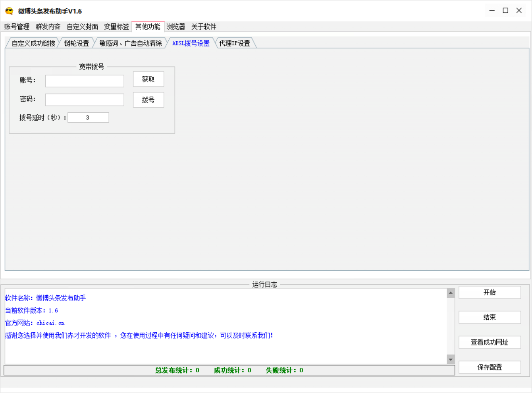
Task: Click log scrollbar up arrow
Action: (451, 293)
